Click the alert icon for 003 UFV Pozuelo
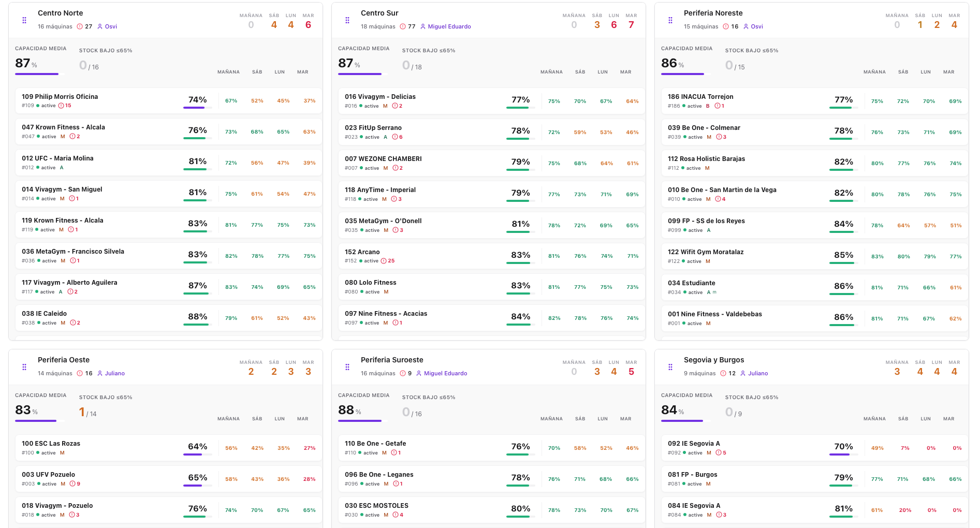980x528 pixels. [x=72, y=484]
